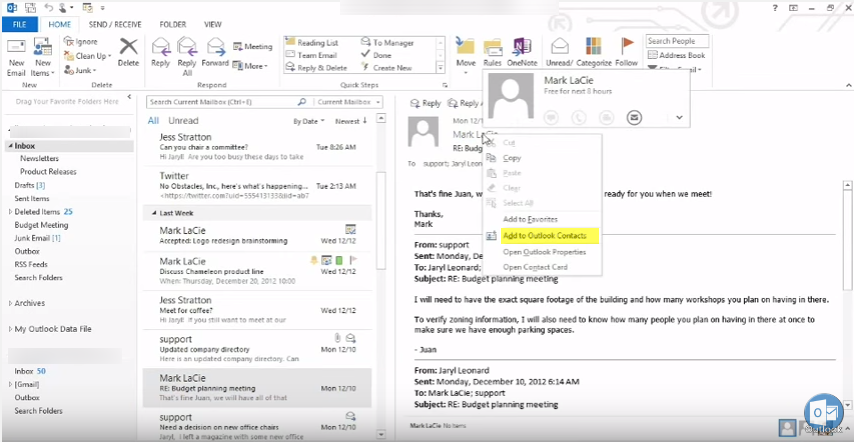Image resolution: width=854 pixels, height=442 pixels.
Task: Show Unread messages filter
Action: (x=183, y=121)
